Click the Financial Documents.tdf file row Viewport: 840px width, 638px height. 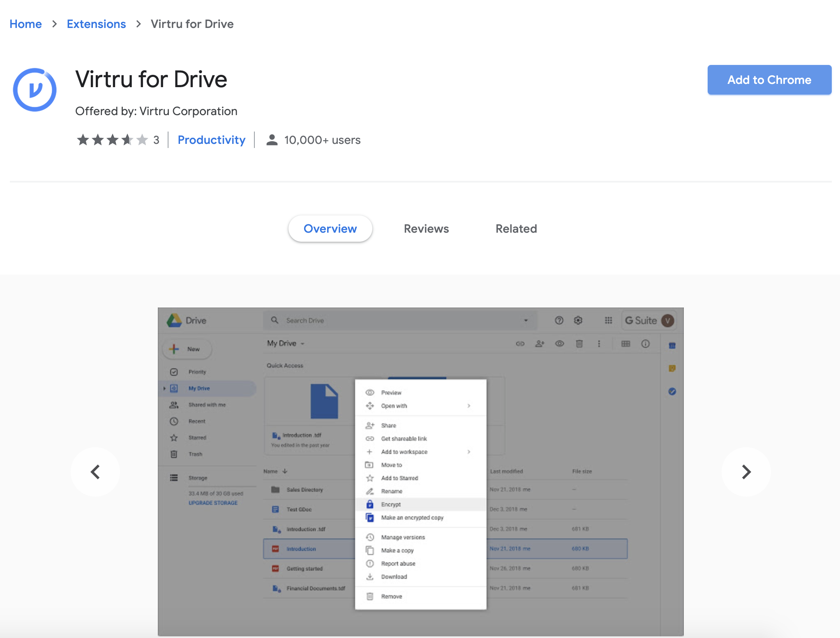point(445,588)
